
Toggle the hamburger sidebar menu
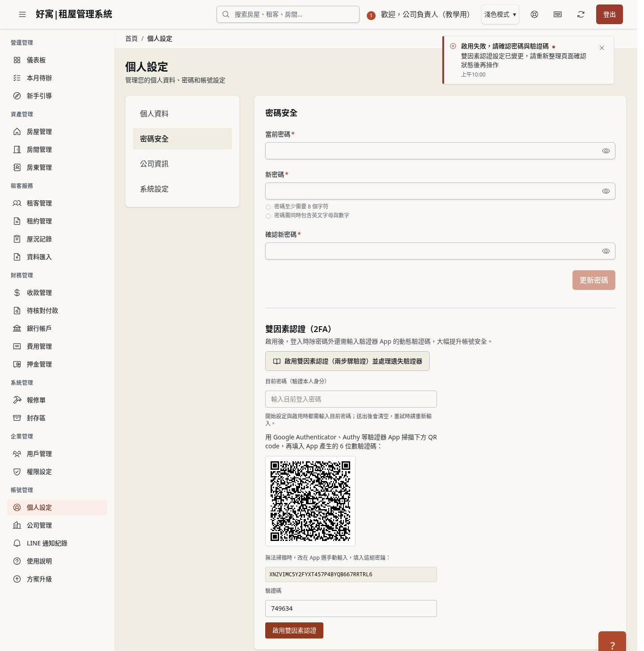coord(22,14)
